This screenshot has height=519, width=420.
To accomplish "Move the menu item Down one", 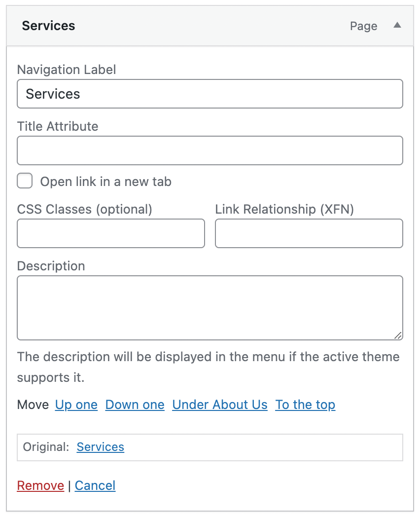I will click(135, 405).
